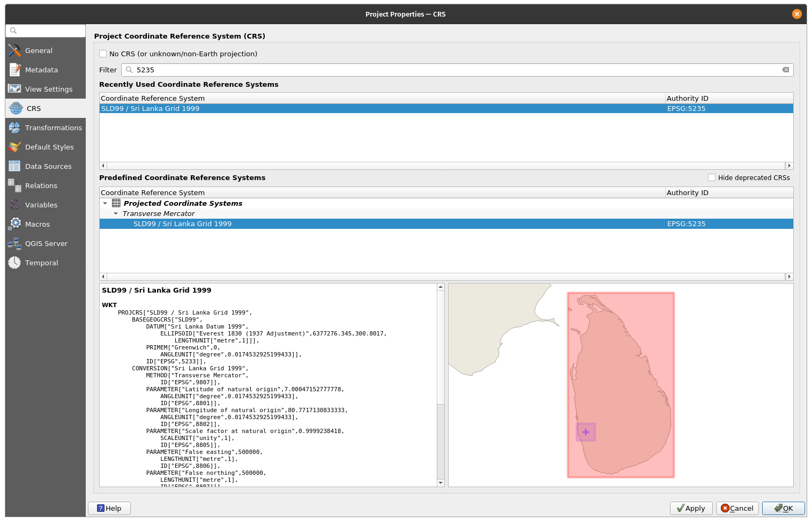Click predefined list horizontal scroll left arrow

click(103, 277)
